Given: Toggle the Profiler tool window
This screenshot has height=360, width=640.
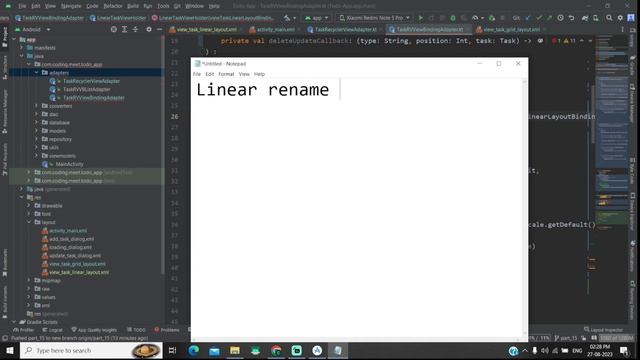Looking at the screenshot, I should [x=24, y=330].
